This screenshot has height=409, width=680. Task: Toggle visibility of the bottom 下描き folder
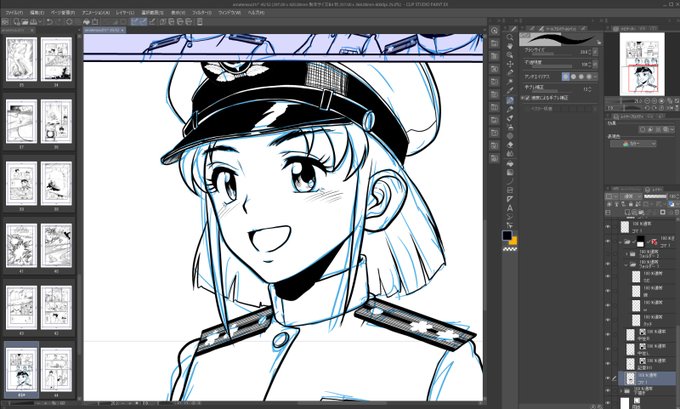tap(608, 391)
